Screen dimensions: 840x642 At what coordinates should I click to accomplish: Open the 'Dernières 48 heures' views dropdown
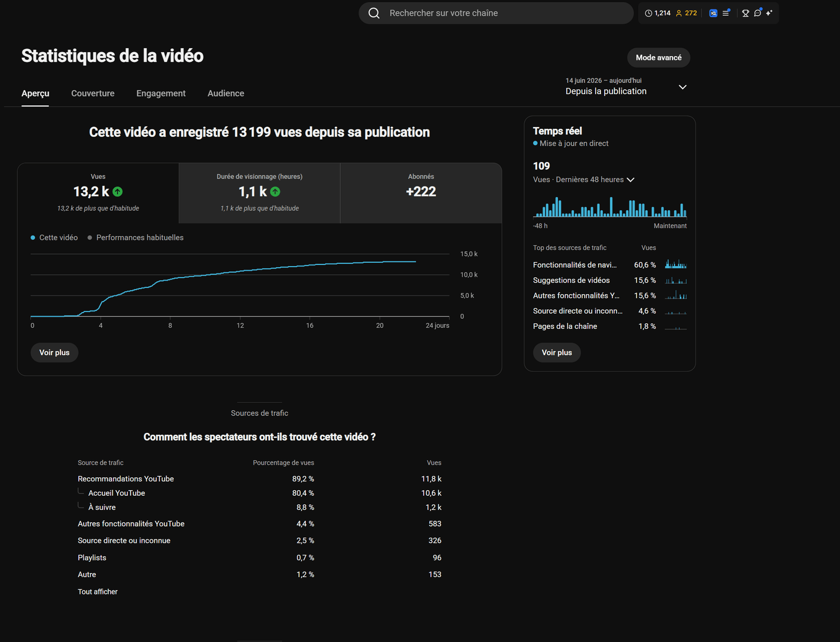point(584,180)
